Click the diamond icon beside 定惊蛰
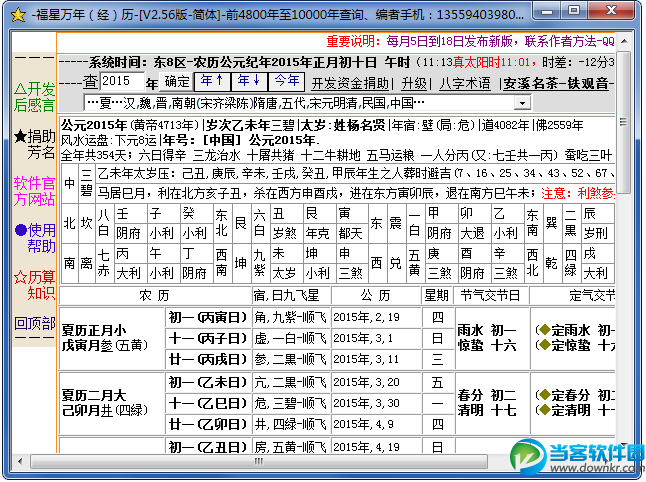This screenshot has width=646, height=482. click(x=545, y=345)
